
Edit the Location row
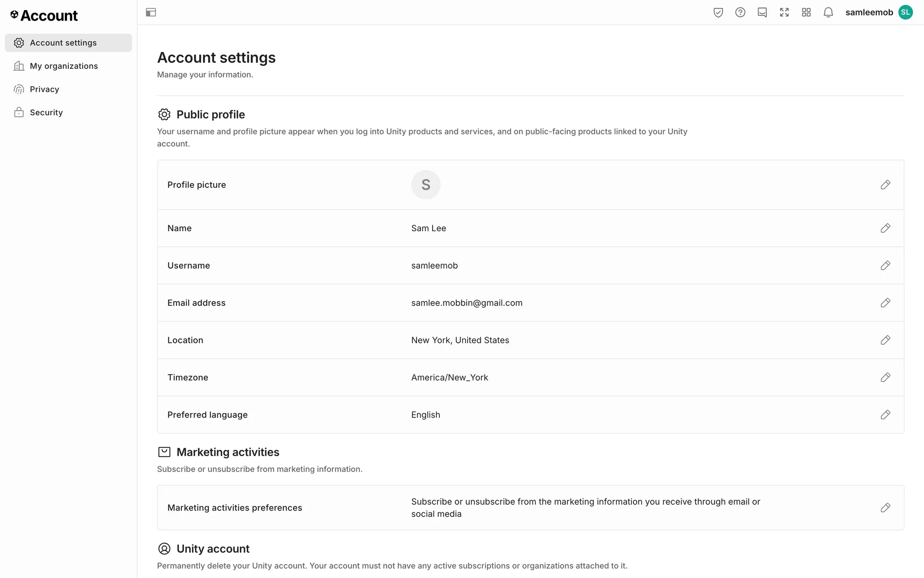(885, 340)
